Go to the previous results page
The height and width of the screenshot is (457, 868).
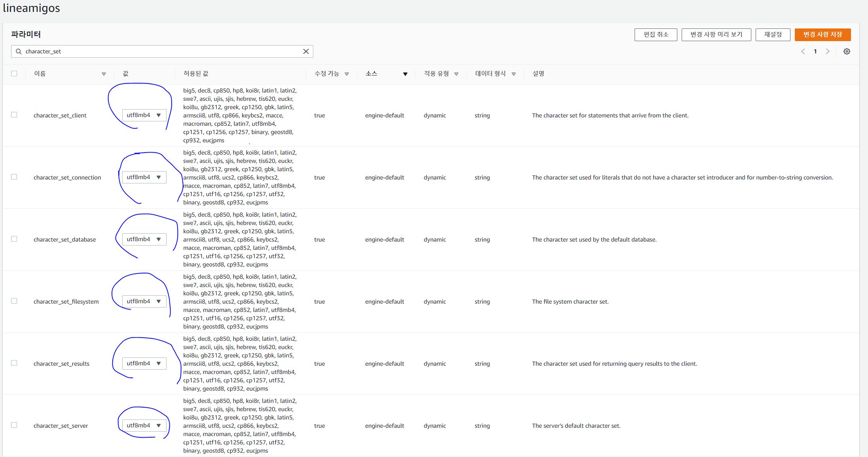(x=803, y=51)
